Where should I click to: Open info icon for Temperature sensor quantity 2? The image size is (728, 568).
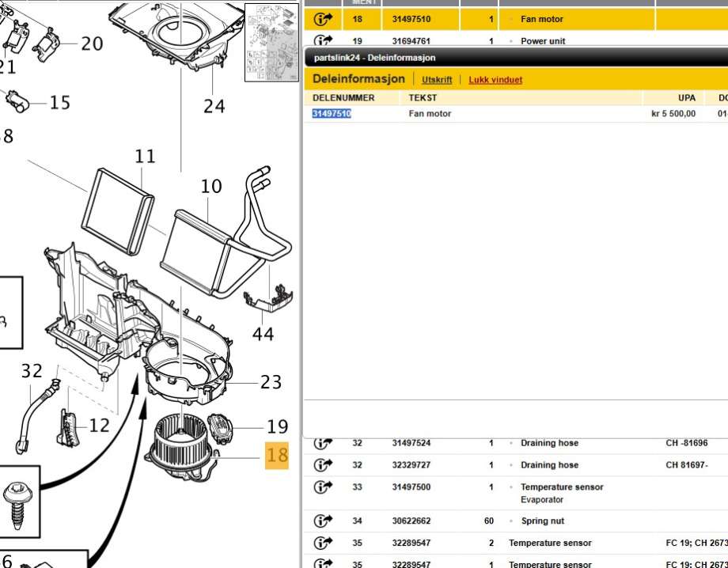(x=323, y=543)
